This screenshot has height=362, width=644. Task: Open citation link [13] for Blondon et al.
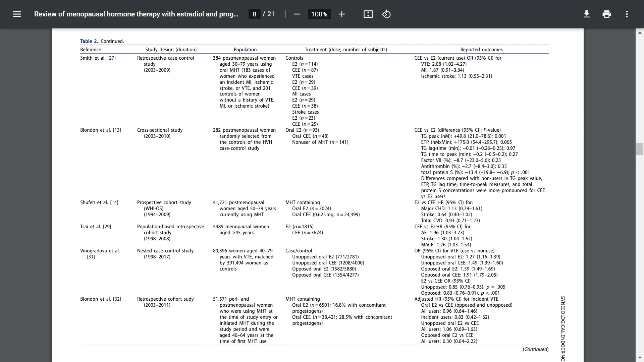click(117, 130)
